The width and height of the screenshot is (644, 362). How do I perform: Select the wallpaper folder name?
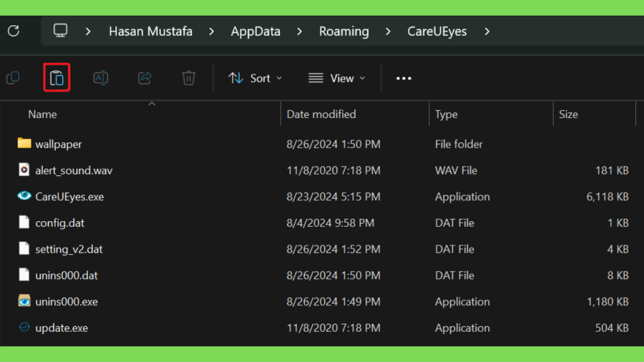[x=58, y=144]
